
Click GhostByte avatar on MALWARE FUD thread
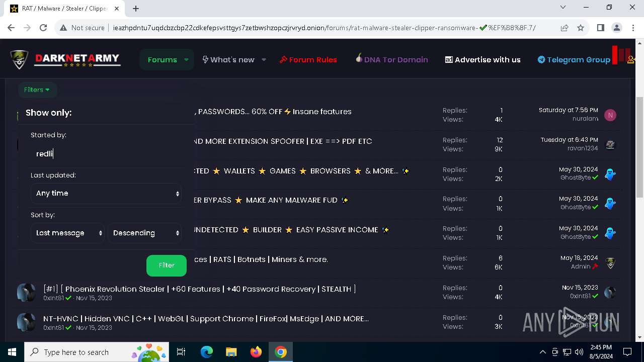(x=610, y=204)
